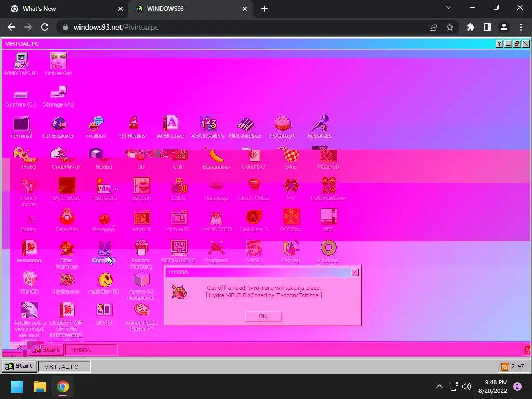The image size is (532, 399).
Task: Open Arena 93 multiplayer icon
Action: tap(141, 286)
